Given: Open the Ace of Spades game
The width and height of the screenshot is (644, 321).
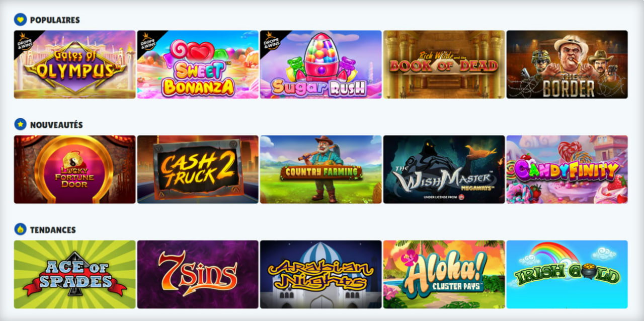Looking at the screenshot, I should click(x=75, y=274).
